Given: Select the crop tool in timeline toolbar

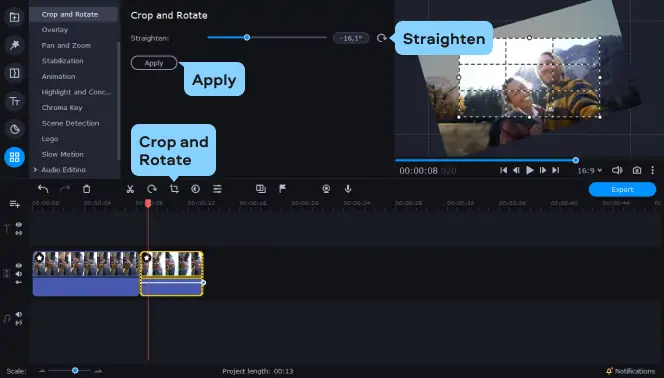Looking at the screenshot, I should [x=174, y=189].
